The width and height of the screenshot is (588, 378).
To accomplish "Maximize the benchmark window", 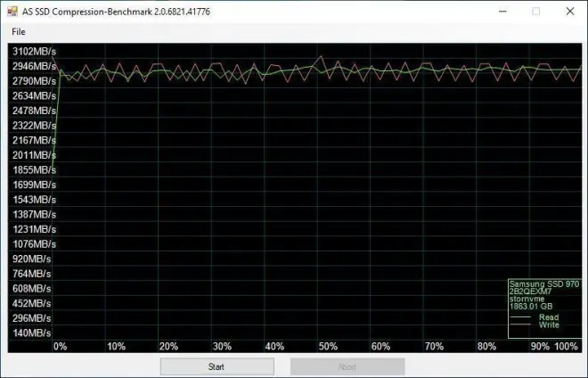I will click(535, 11).
